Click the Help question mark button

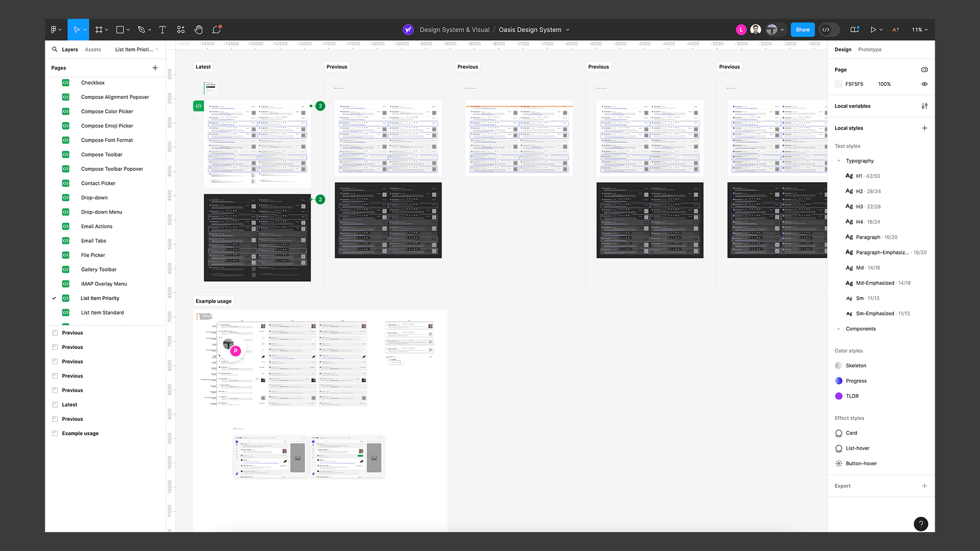click(921, 524)
